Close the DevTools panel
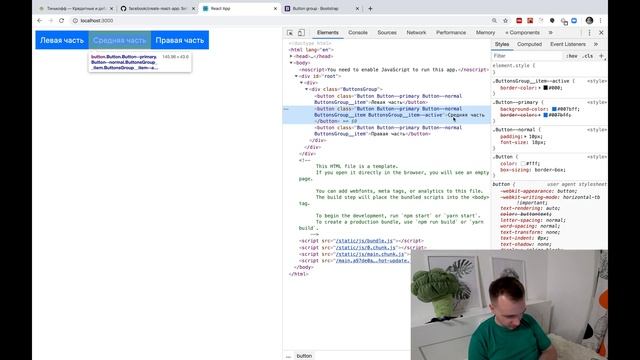640x360 pixels. (x=601, y=33)
